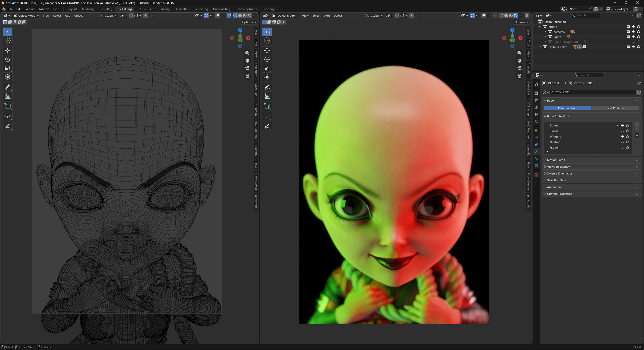This screenshot has height=350, width=644.
Task: Toggle visibility of lights collection
Action: pyautogui.click(x=633, y=37)
